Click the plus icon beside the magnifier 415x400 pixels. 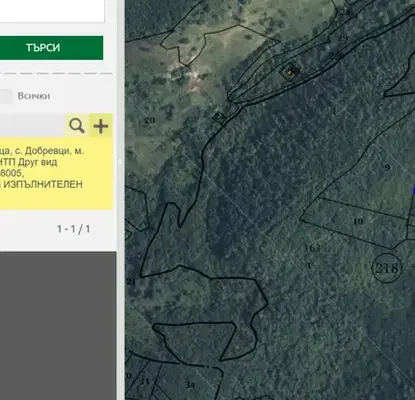click(101, 126)
